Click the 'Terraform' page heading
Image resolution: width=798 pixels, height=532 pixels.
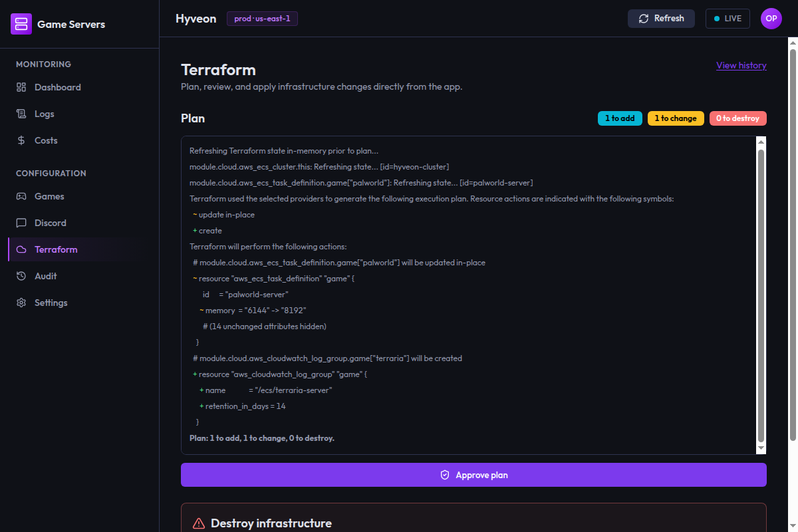point(218,70)
